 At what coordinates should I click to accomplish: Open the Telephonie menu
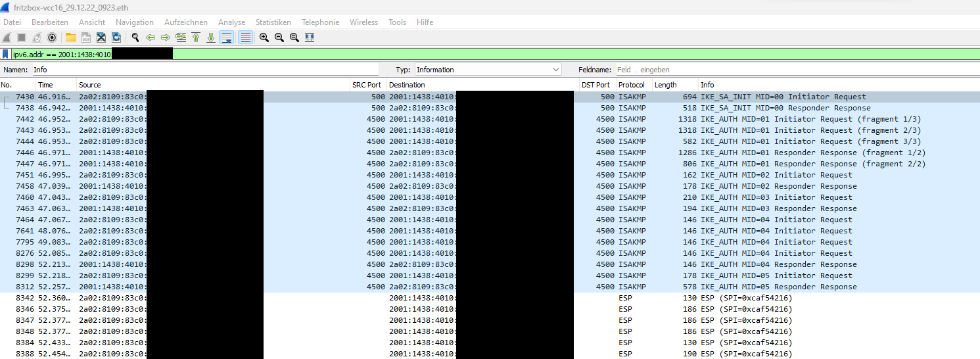[x=321, y=22]
